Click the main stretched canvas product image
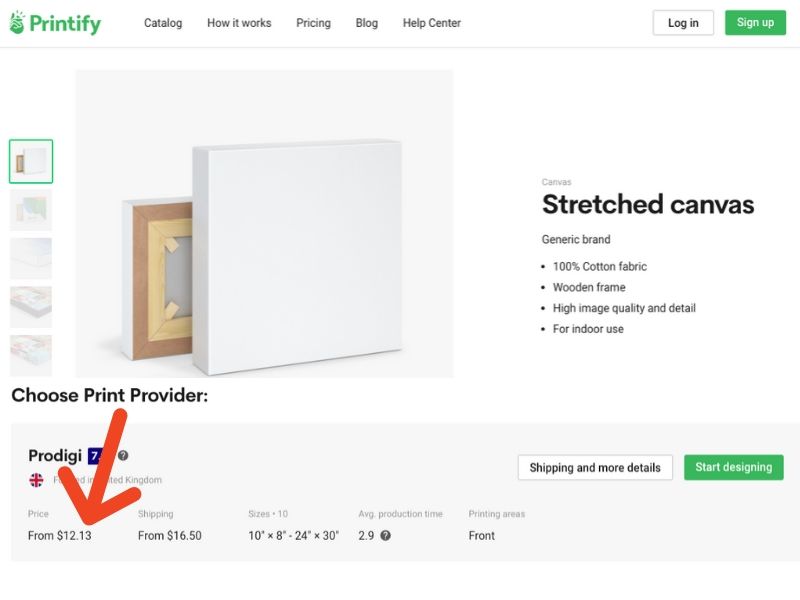 tap(264, 223)
